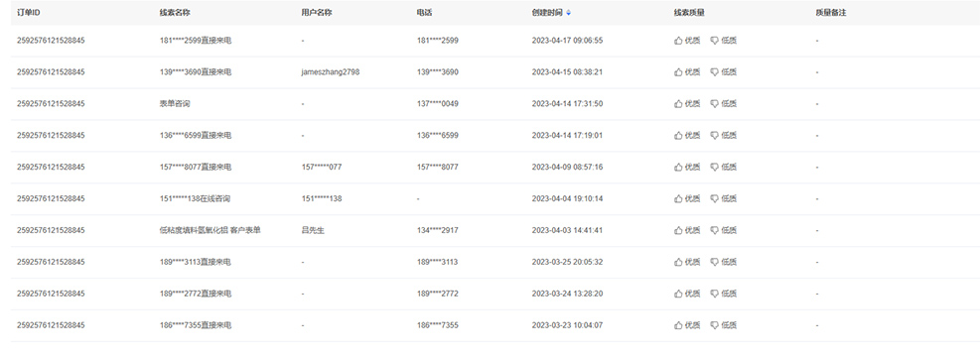Click the 订单ID column header
980x357 pixels.
29,13
